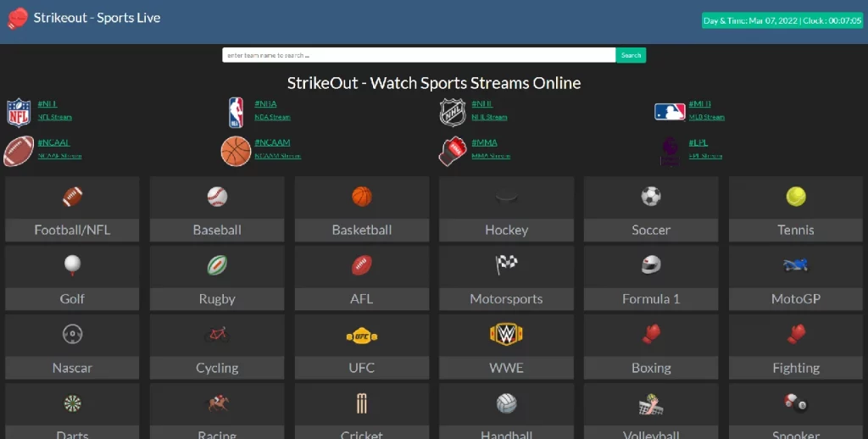868x439 pixels.
Task: Select the Football/NFL football icon
Action: (x=73, y=197)
